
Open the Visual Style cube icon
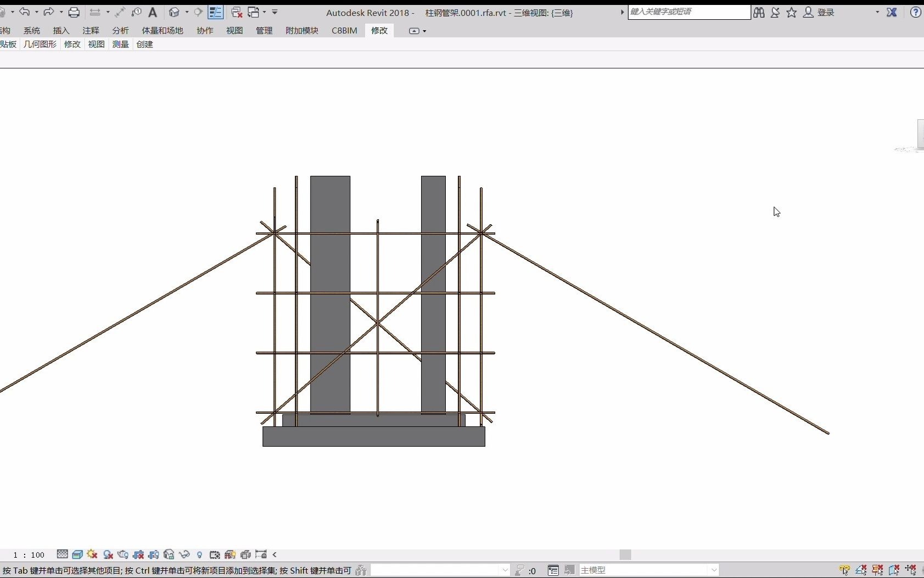77,554
